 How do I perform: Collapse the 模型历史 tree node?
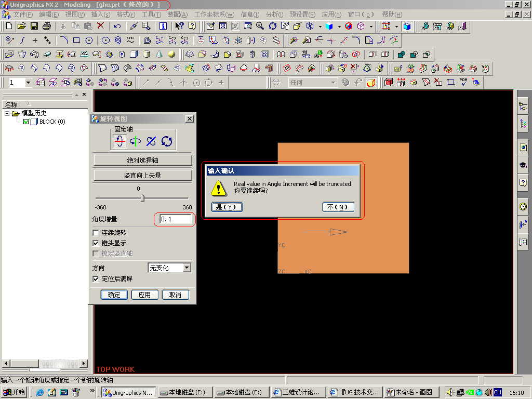pyautogui.click(x=7, y=113)
